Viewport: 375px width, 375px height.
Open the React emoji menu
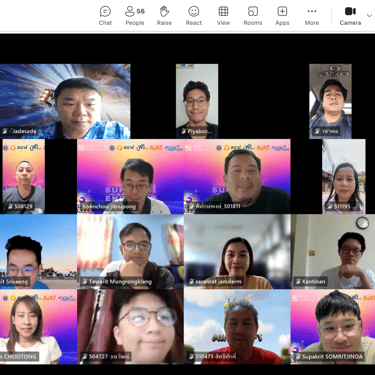(194, 16)
